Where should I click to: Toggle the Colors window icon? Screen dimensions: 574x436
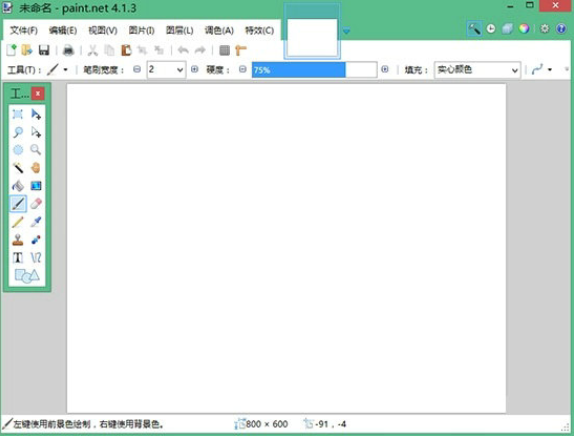(524, 29)
